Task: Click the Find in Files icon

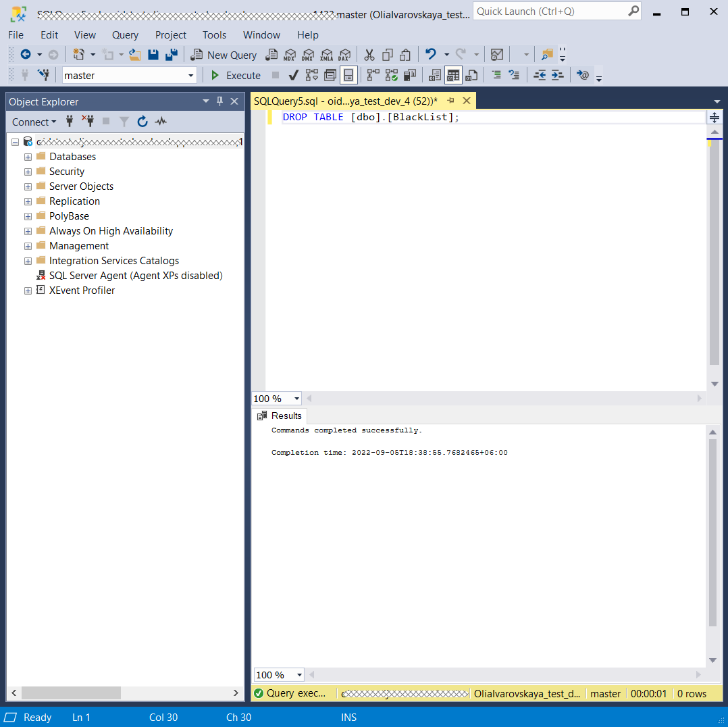Action: [x=547, y=55]
